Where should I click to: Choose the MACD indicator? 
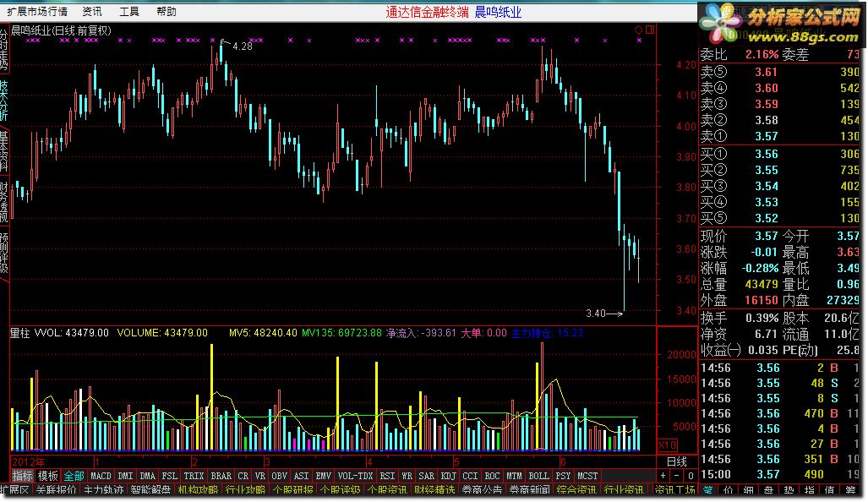101,476
